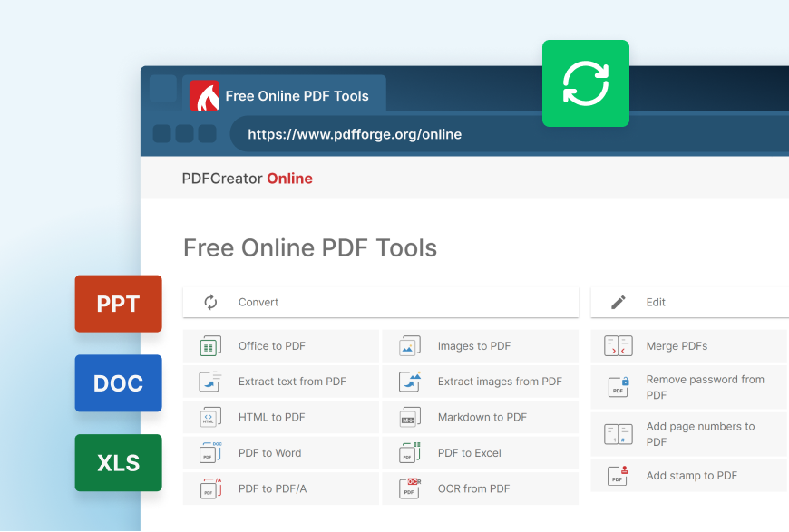Click the Convert section circular arrows icon

click(210, 302)
